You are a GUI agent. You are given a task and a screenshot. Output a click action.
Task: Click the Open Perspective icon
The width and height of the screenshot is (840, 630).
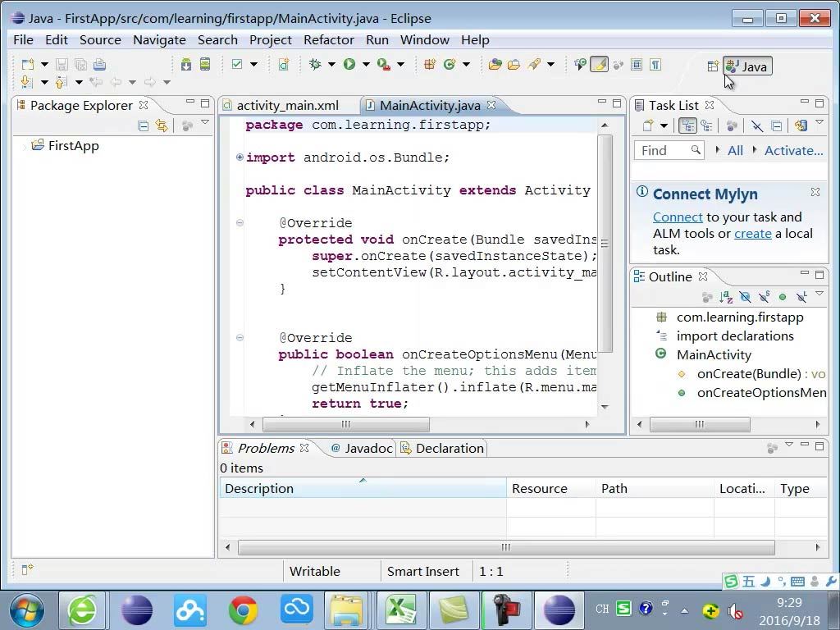point(713,66)
